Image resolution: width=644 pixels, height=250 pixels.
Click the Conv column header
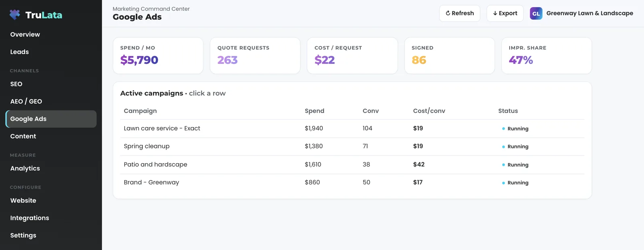pos(371,111)
